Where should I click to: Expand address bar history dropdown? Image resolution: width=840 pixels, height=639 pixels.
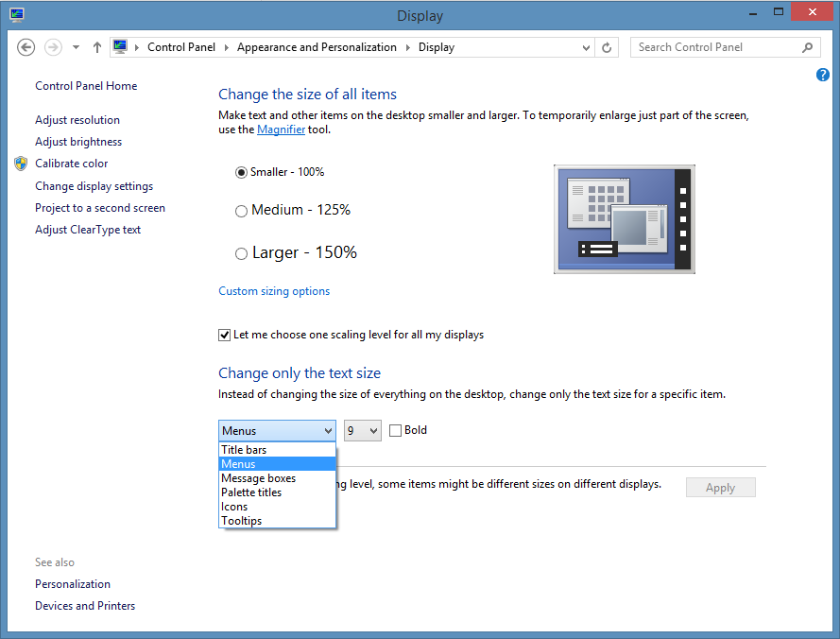tap(586, 47)
